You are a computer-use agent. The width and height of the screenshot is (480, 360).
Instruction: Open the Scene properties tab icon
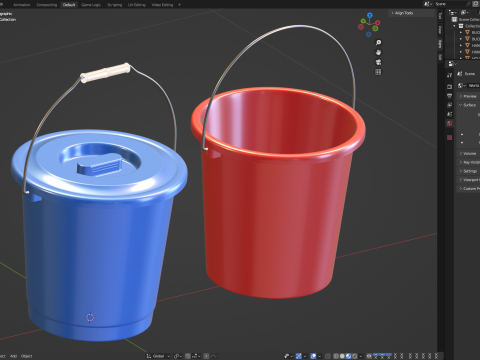point(449,114)
